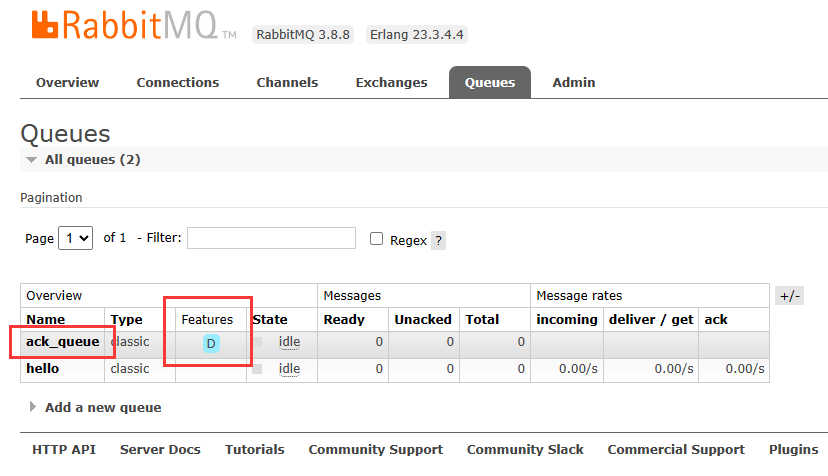This screenshot has height=476, width=828.
Task: Open the Commercial Support link
Action: [676, 450]
